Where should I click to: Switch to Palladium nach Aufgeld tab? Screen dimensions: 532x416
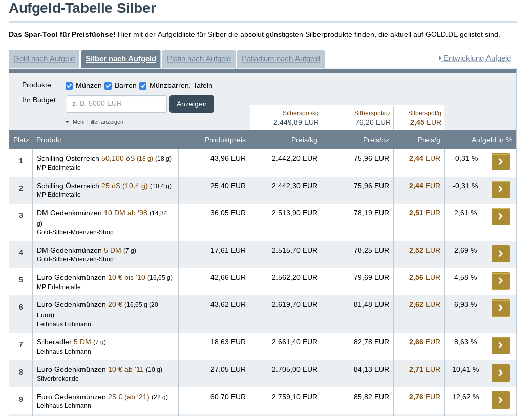[x=281, y=59]
